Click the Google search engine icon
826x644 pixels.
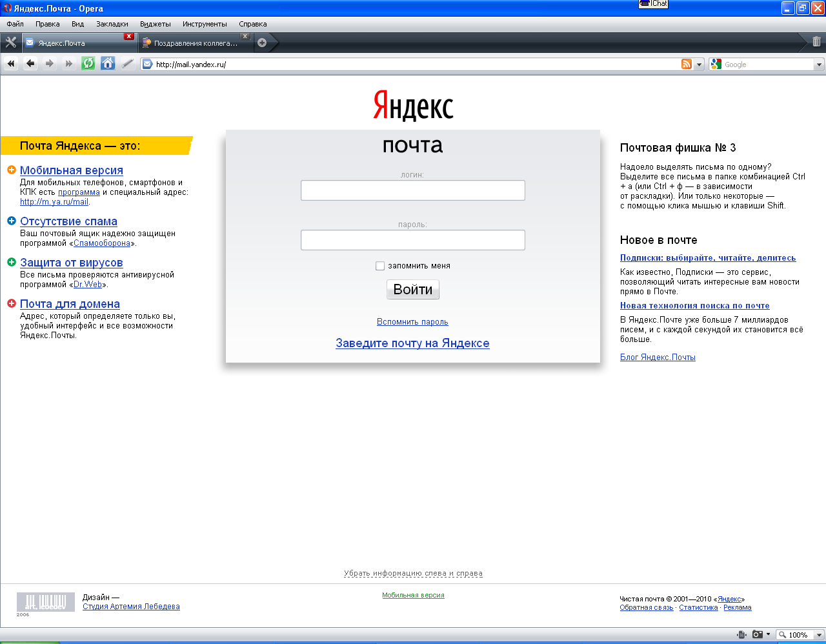coord(716,64)
